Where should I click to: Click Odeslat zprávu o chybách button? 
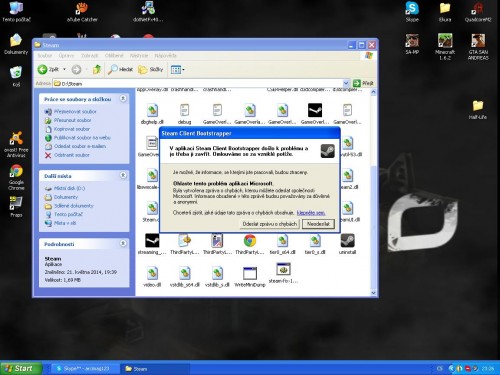tap(270, 224)
